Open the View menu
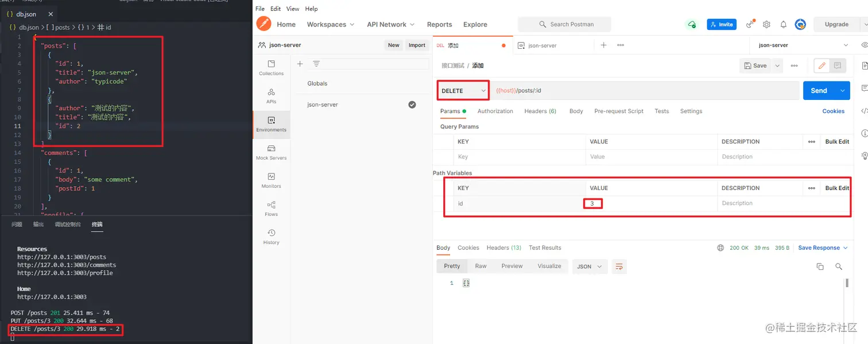Image resolution: width=868 pixels, height=344 pixels. [x=293, y=9]
